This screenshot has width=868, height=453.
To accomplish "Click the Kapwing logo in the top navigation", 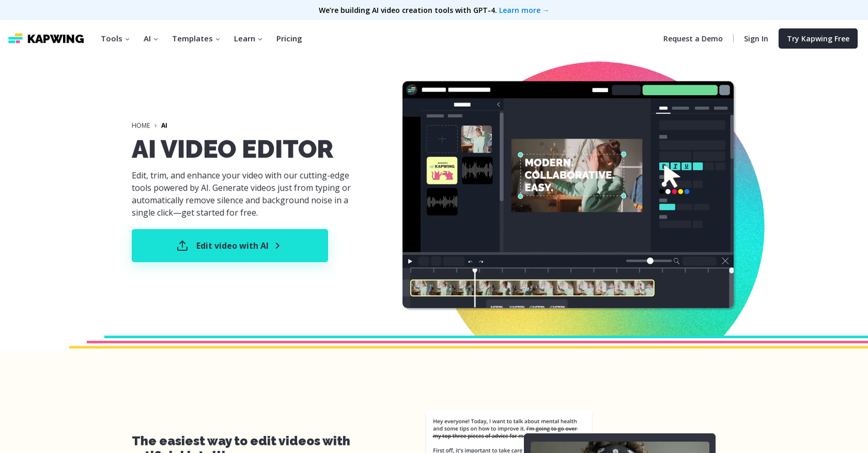I will [46, 38].
